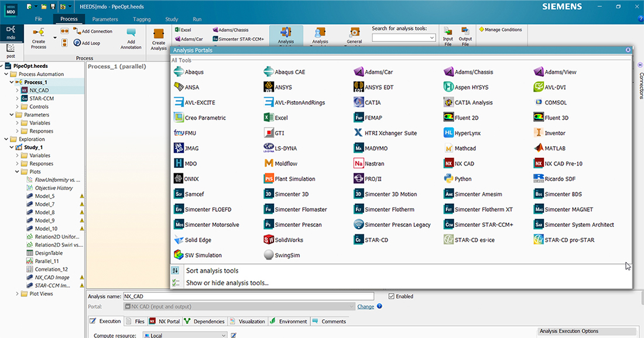Click Add Loop in the ribbon
Image resolution: width=644 pixels, height=338 pixels.
click(87, 43)
